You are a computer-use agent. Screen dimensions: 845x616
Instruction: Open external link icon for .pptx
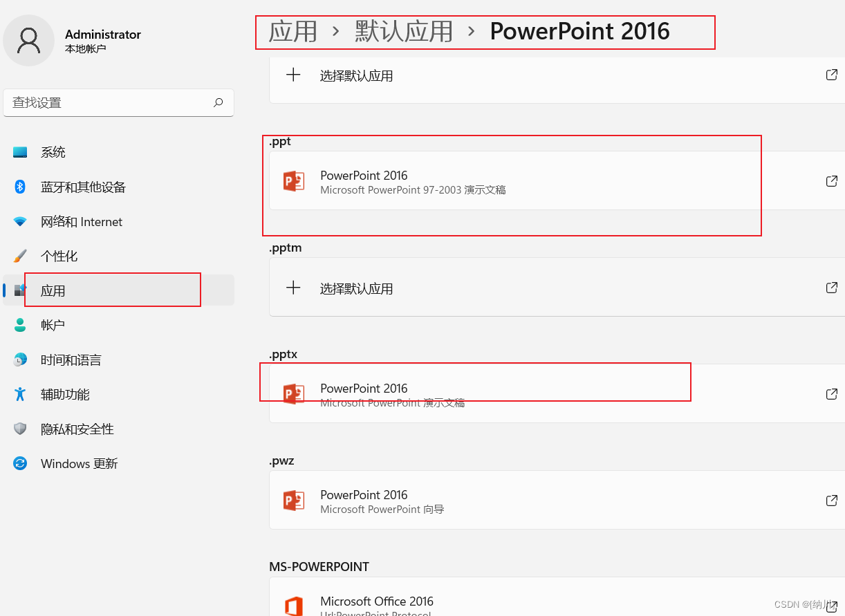[x=832, y=394]
